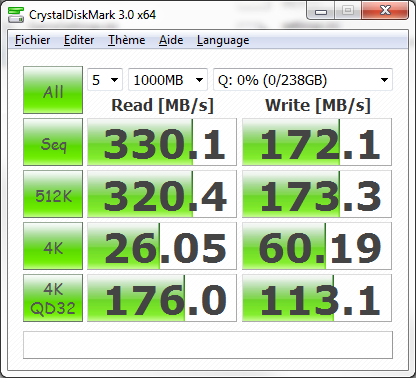This screenshot has height=378, width=416.
Task: Open the Thème menu
Action: pos(126,40)
